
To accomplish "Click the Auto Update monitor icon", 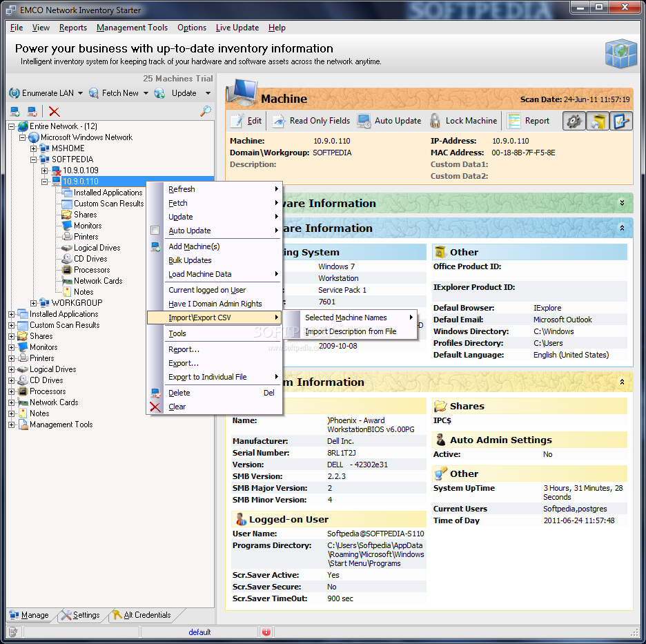I will (x=364, y=121).
